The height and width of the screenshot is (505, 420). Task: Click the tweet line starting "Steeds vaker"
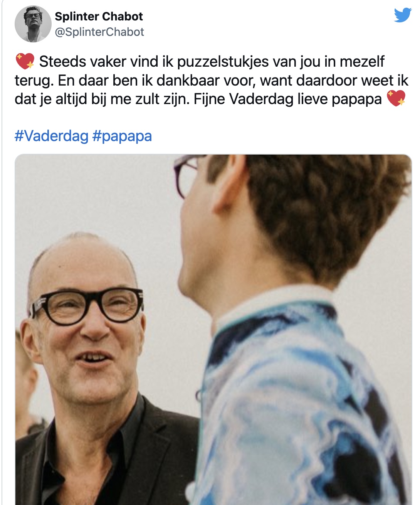[212, 62]
